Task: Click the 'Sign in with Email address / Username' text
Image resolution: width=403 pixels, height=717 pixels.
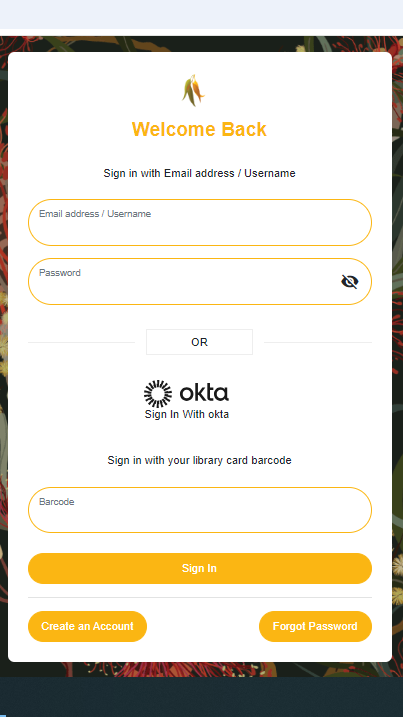Action: tap(199, 173)
